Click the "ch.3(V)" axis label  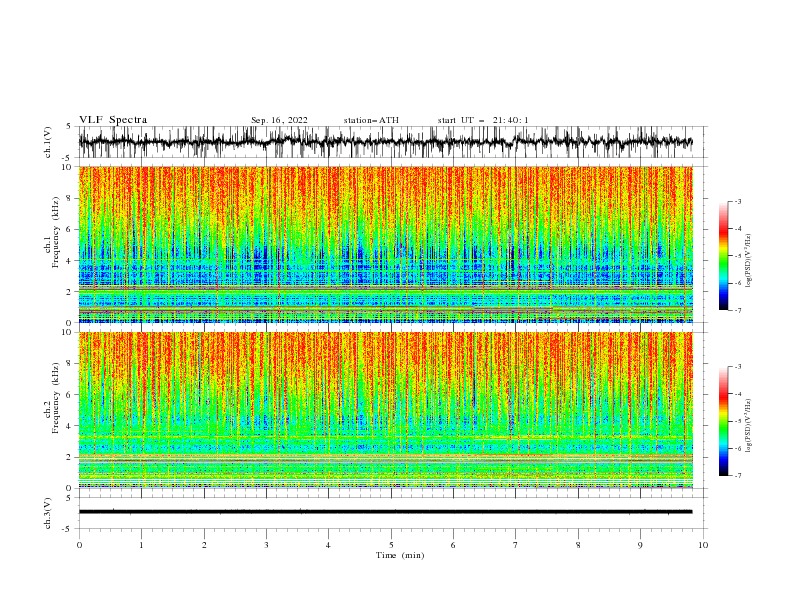[48, 513]
